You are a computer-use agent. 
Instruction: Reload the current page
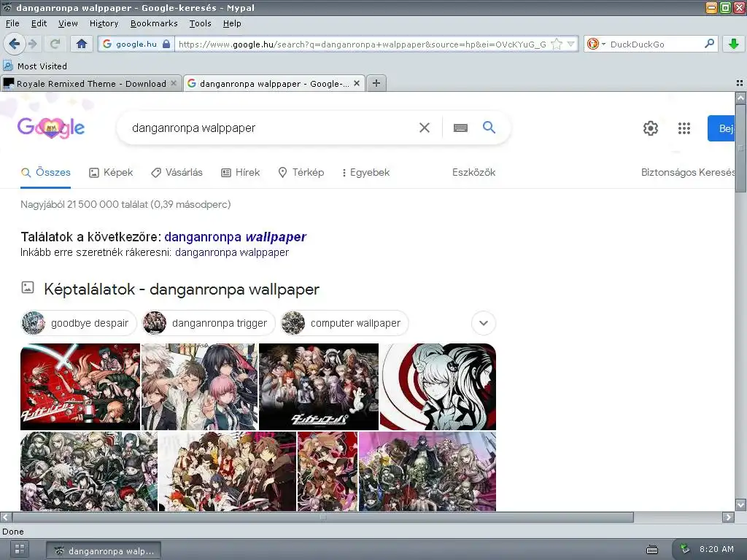[x=55, y=44]
